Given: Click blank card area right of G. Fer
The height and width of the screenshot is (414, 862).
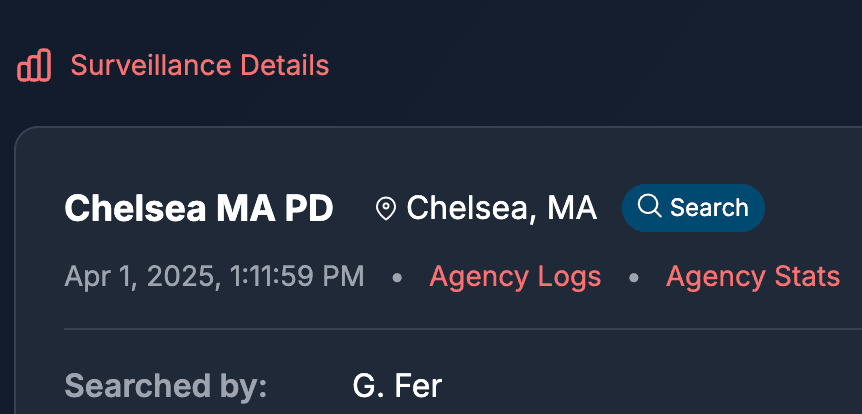Looking at the screenshot, I should click(x=650, y=386).
